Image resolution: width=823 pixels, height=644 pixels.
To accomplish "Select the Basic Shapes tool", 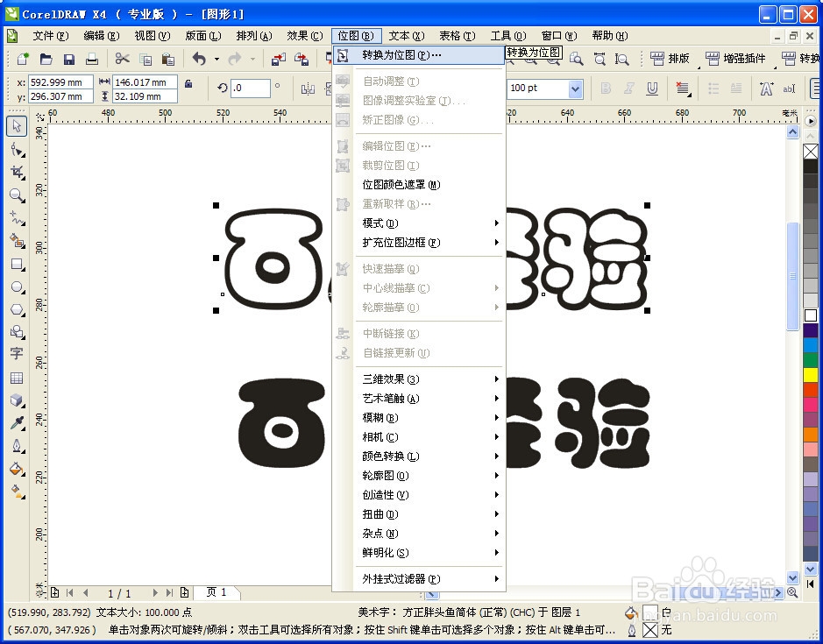I will (17, 332).
